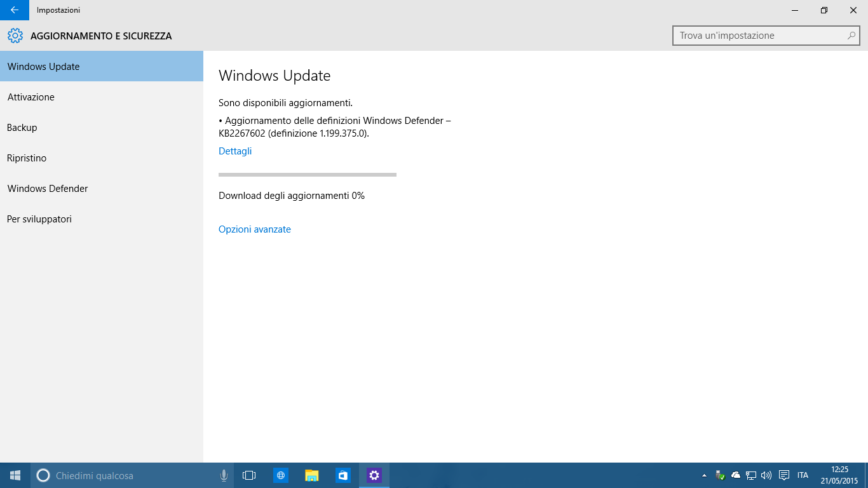Open Task View on the taskbar
The width and height of the screenshot is (868, 488).
click(x=249, y=475)
